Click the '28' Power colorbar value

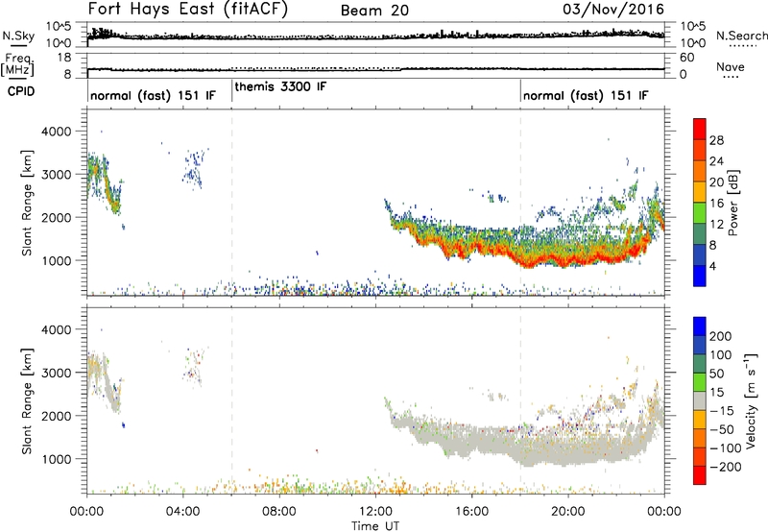click(x=716, y=140)
